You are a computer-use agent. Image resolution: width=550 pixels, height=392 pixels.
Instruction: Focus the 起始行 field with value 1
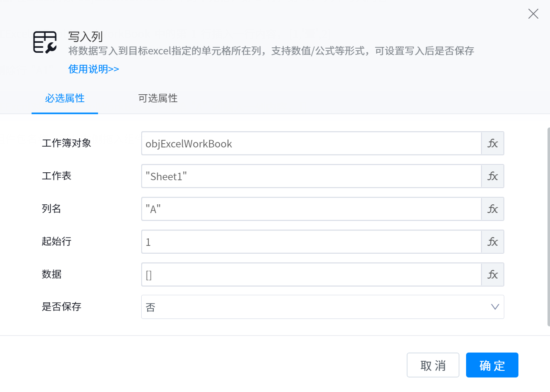(311, 242)
